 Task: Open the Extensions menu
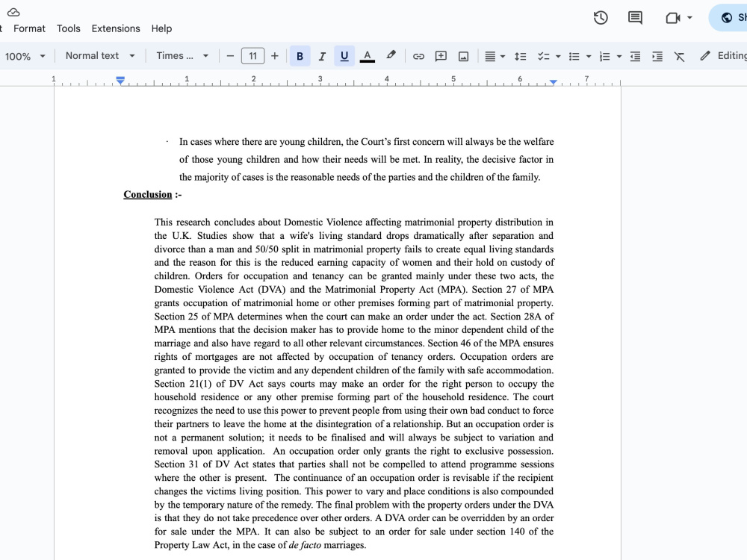tap(116, 28)
